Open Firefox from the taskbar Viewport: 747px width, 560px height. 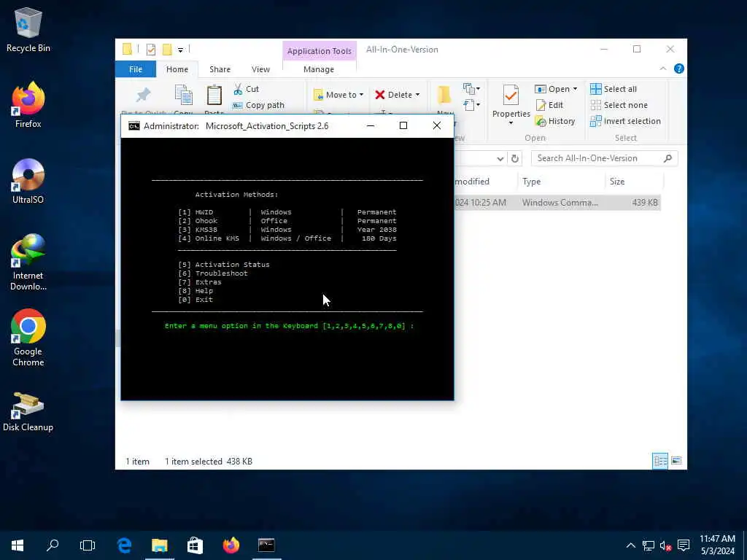click(x=231, y=545)
